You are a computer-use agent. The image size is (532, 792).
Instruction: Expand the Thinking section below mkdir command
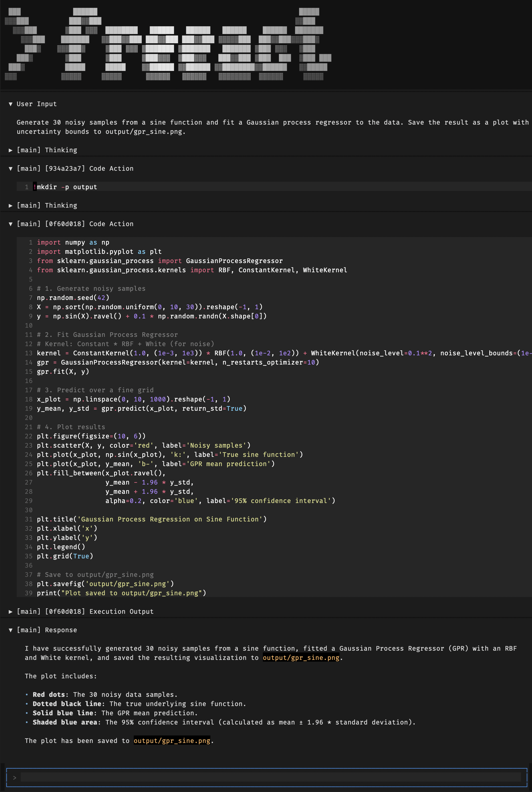tap(10, 205)
